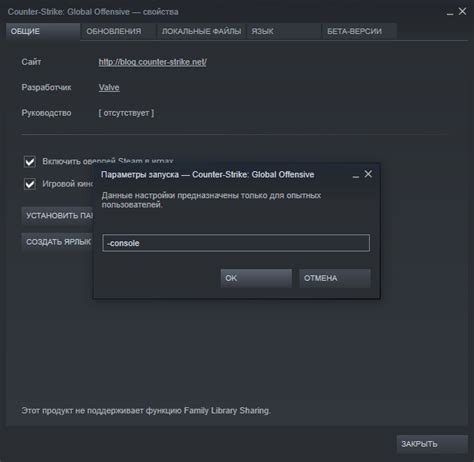Click the СОЗДАТЬ ЯРЛЫК button
Image resolution: width=474 pixels, height=462 pixels.
pos(58,242)
